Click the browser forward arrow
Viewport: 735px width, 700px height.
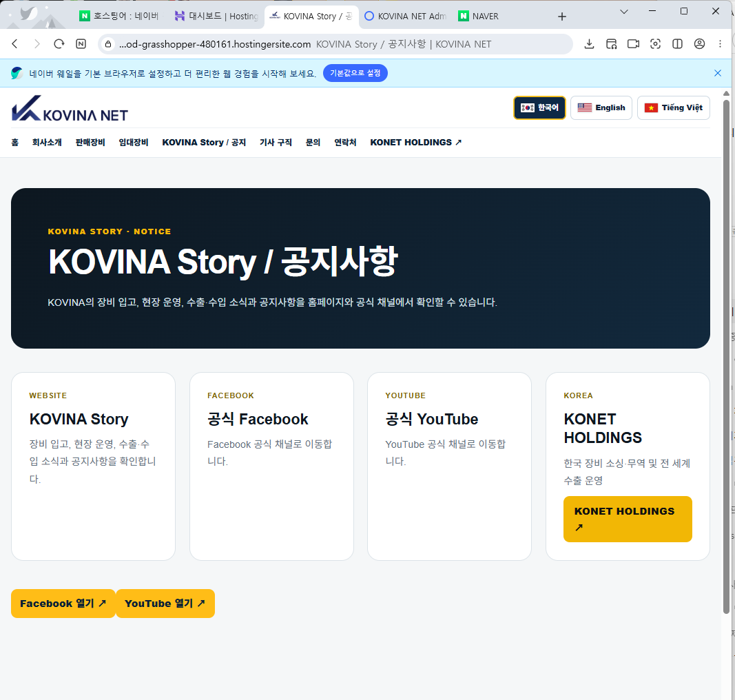[37, 44]
